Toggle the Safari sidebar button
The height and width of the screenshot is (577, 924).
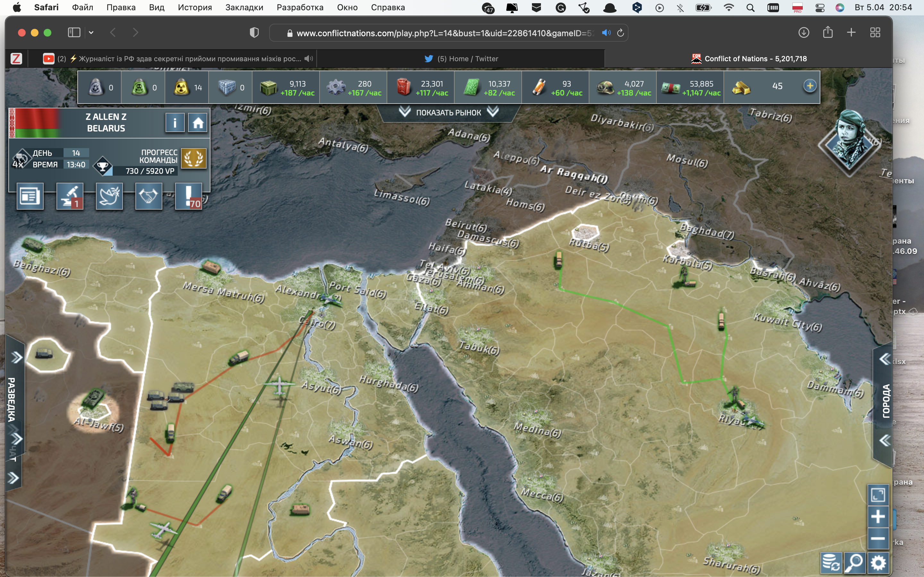click(74, 33)
